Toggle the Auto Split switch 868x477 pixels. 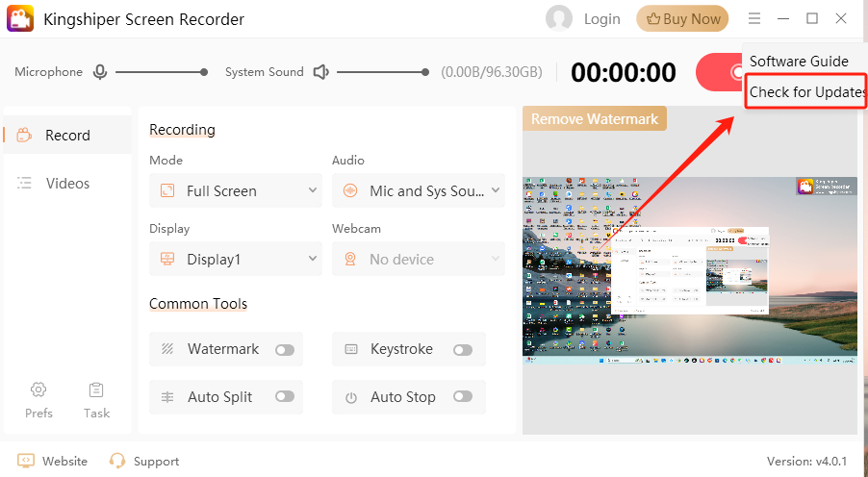tap(285, 396)
